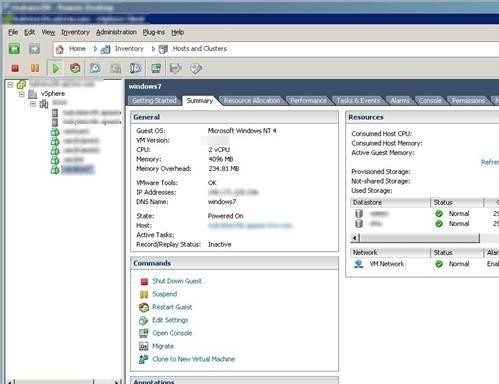The image size is (499, 384).
Task: Click the datastore scrollbar left arrow
Action: click(x=355, y=238)
